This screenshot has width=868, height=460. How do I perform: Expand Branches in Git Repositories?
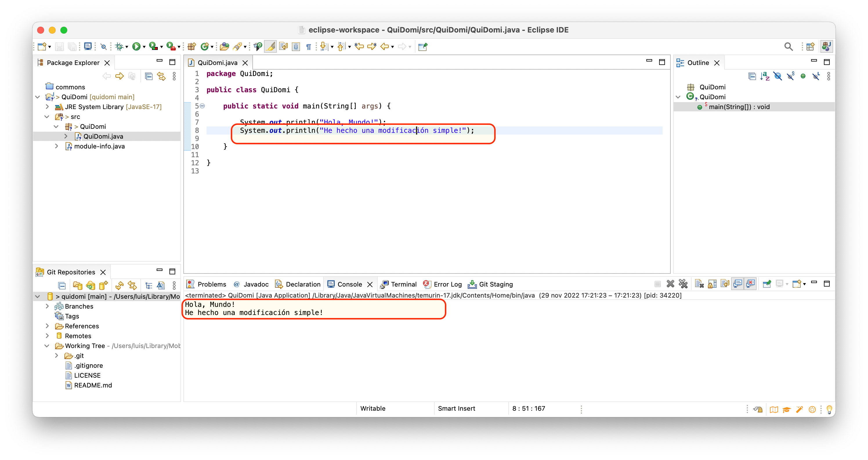[47, 306]
